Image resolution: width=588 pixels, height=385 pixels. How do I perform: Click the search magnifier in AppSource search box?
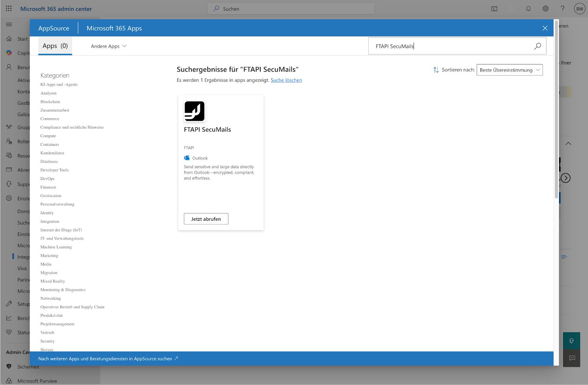(x=538, y=46)
